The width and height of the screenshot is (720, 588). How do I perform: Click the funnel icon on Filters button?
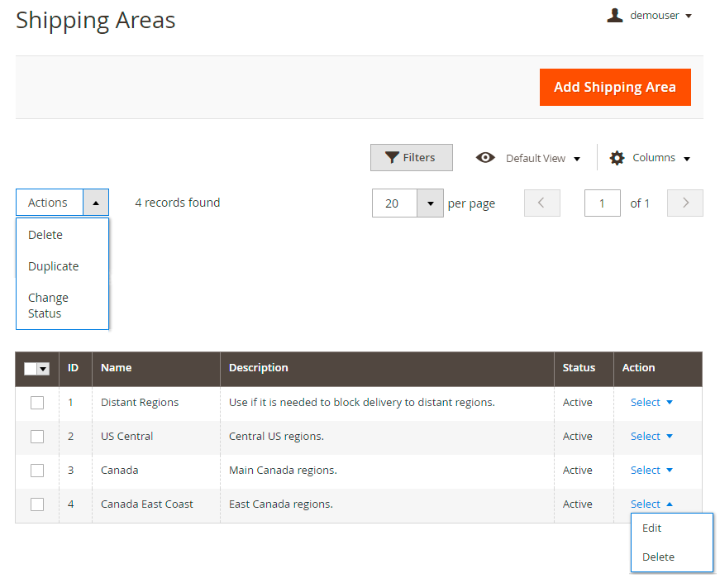coord(393,157)
